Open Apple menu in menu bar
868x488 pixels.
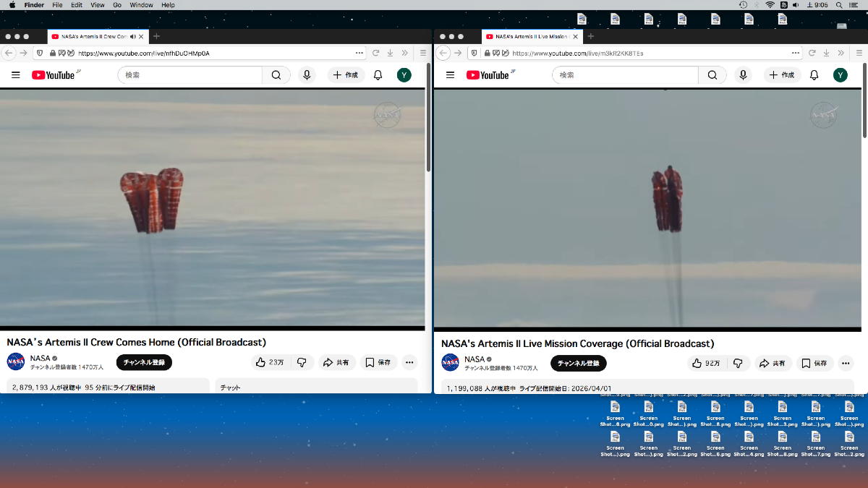[12, 5]
